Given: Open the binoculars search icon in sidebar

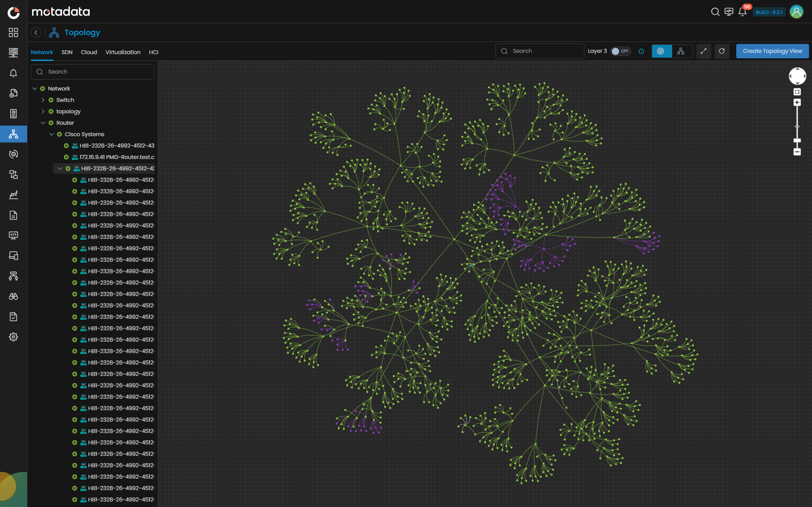Looking at the screenshot, I should tap(14, 296).
